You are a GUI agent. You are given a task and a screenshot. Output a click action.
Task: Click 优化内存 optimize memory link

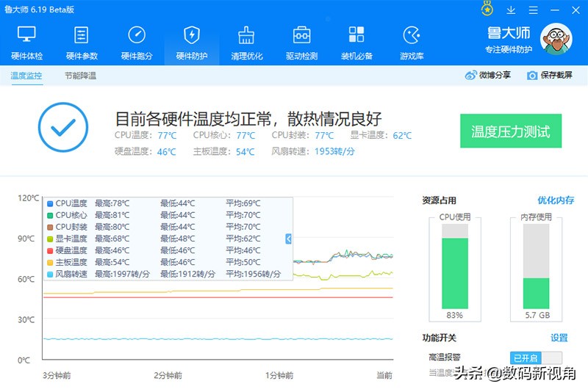click(x=556, y=200)
